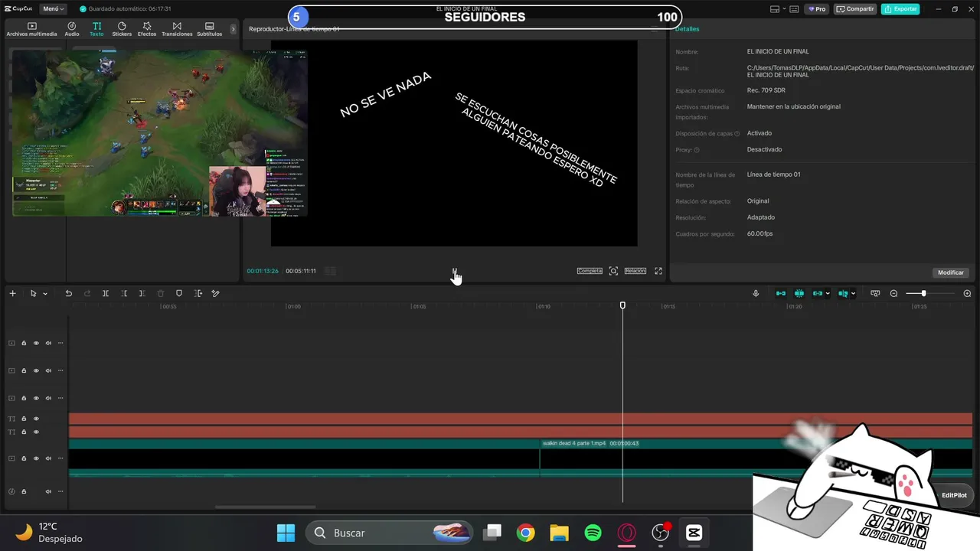Hide the third video track
Image resolution: width=980 pixels, height=551 pixels.
(36, 398)
